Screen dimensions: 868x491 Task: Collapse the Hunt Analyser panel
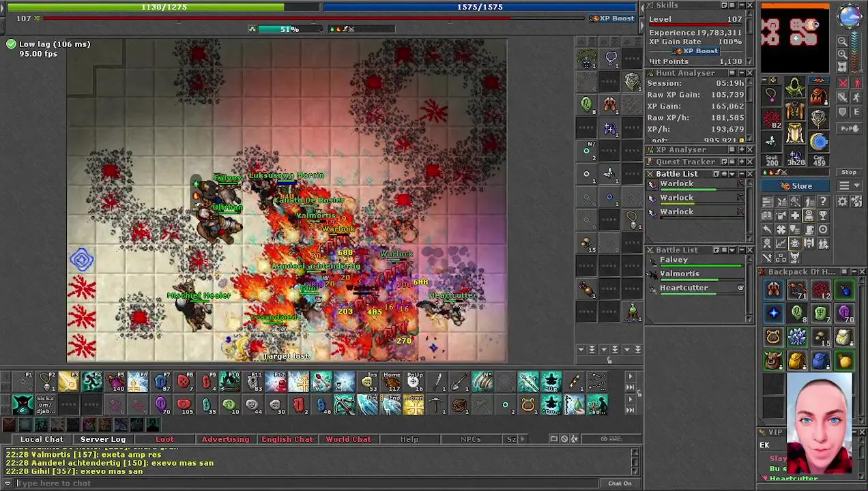click(x=741, y=73)
